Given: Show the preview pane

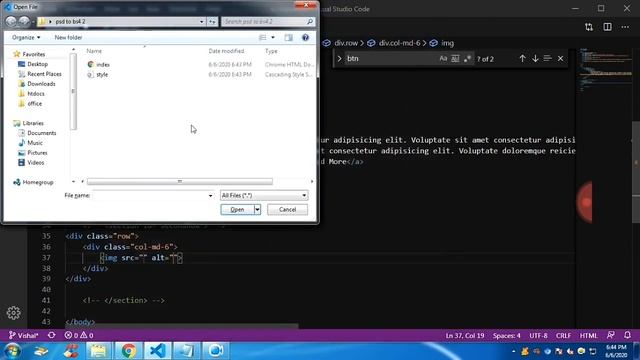Looking at the screenshot, I should coord(289,38).
